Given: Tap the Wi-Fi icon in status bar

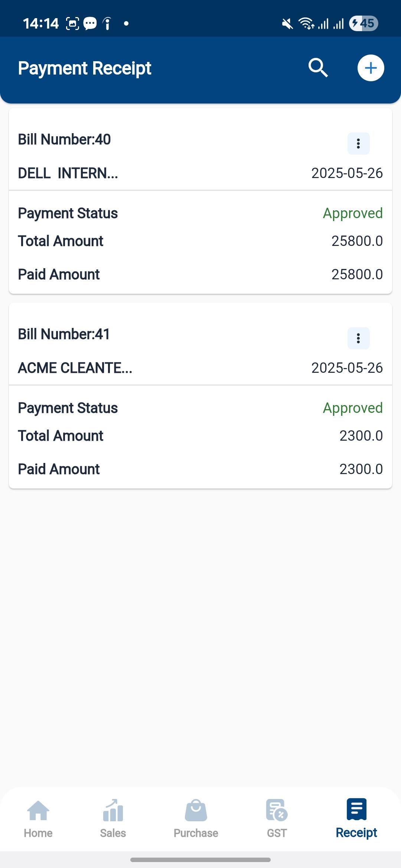Looking at the screenshot, I should coord(306,23).
